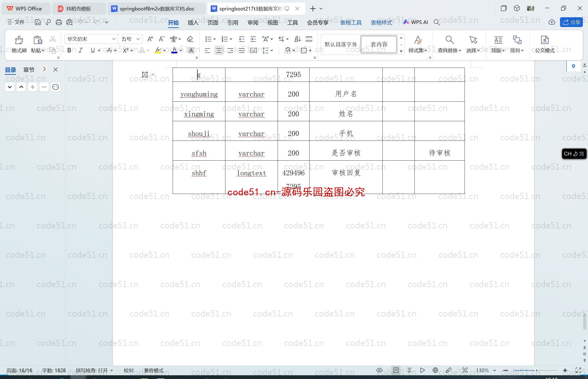Switch to springbootf8m2v数据库文档.doc tab
This screenshot has height=379, width=588.
pos(157,9)
